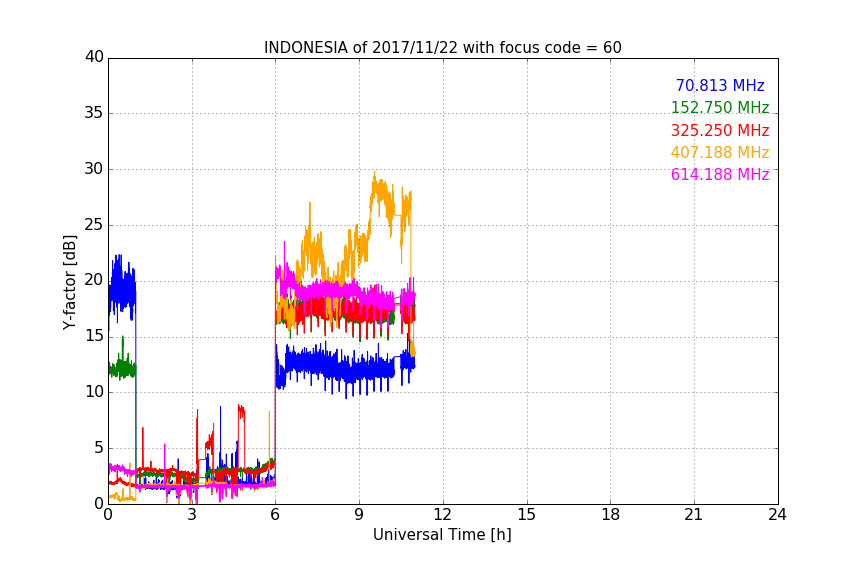
Task: Select the 614.188 MHz legend label
Action: point(720,175)
